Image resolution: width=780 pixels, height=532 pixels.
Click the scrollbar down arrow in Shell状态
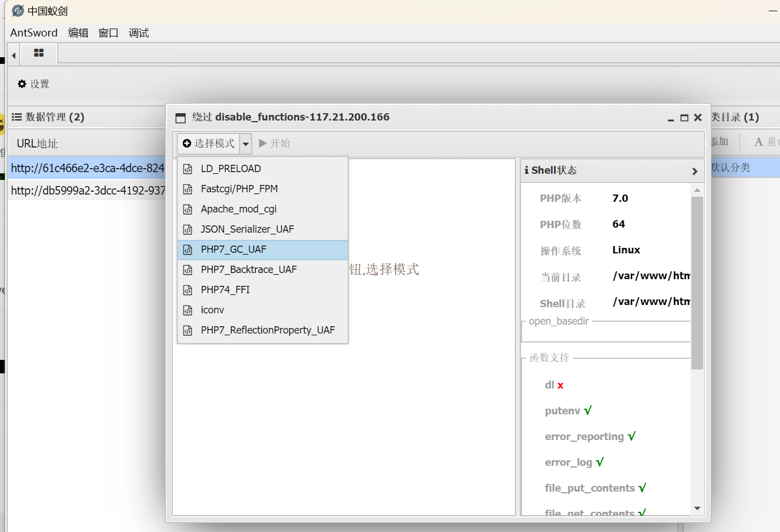[697, 508]
